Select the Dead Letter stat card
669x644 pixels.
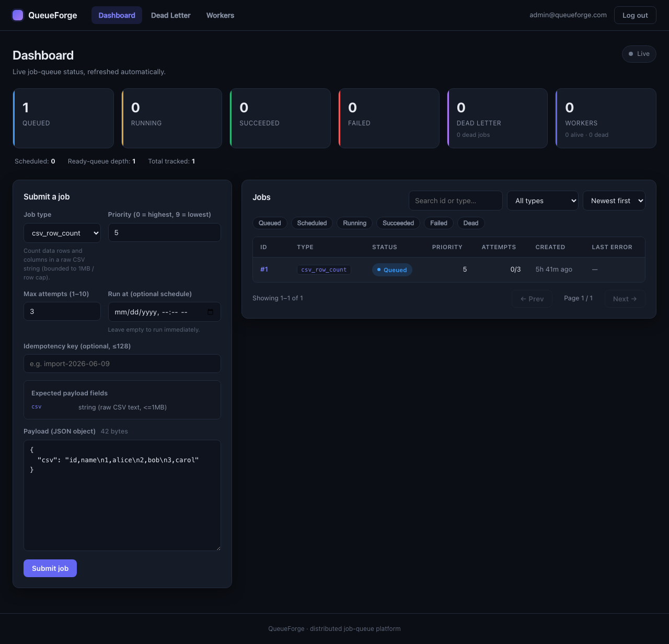498,118
